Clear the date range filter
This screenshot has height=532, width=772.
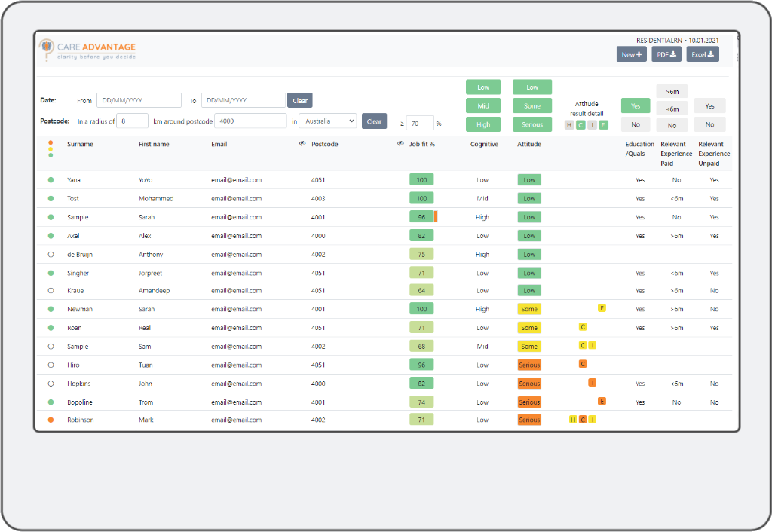pyautogui.click(x=300, y=100)
